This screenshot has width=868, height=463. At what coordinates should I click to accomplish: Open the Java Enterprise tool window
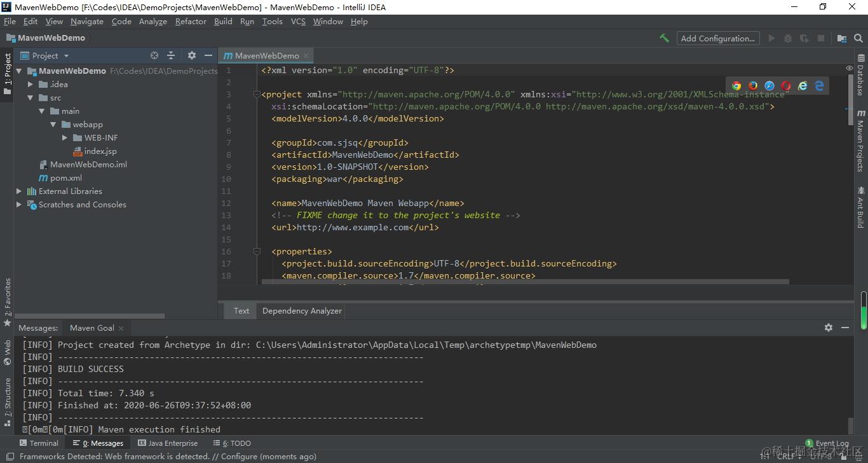point(168,443)
